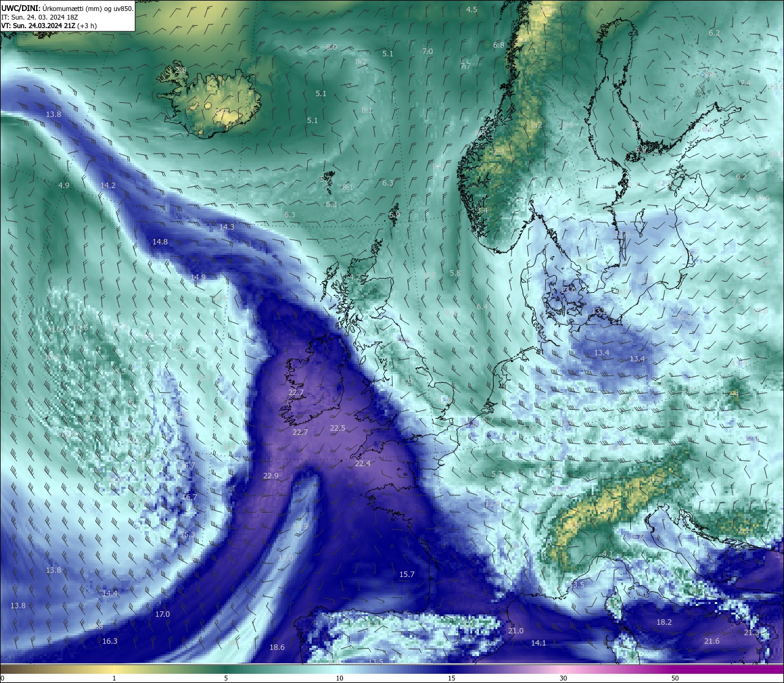The height and width of the screenshot is (683, 784).
Task: Click the '22.5' value near Ireland
Action: click(x=337, y=428)
